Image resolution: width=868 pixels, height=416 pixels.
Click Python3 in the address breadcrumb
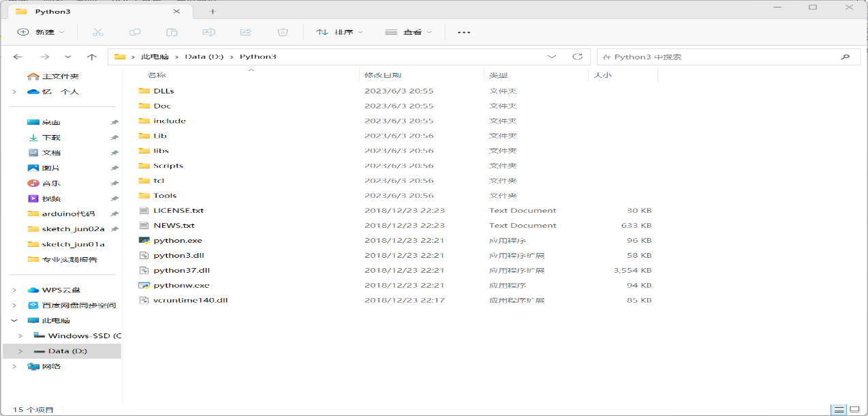[x=258, y=57]
